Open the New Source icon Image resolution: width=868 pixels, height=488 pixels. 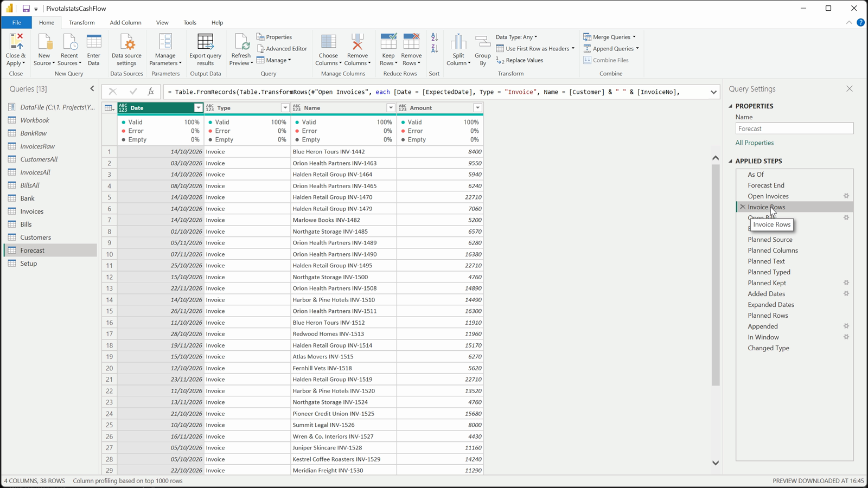(x=44, y=42)
